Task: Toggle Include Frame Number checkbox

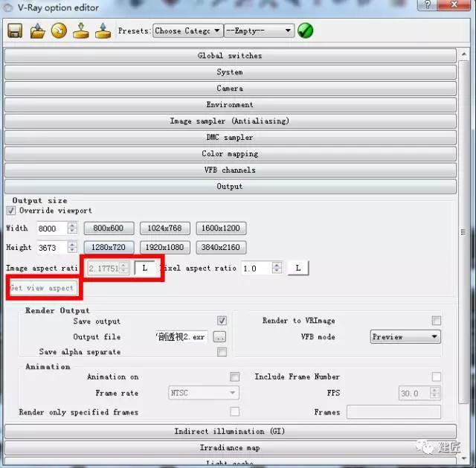Action: (x=437, y=377)
